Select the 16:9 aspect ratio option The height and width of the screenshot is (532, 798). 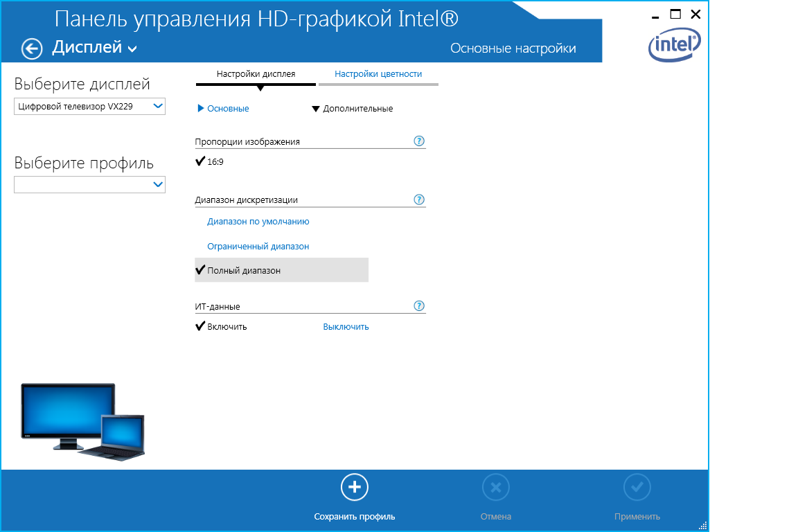[x=215, y=162]
